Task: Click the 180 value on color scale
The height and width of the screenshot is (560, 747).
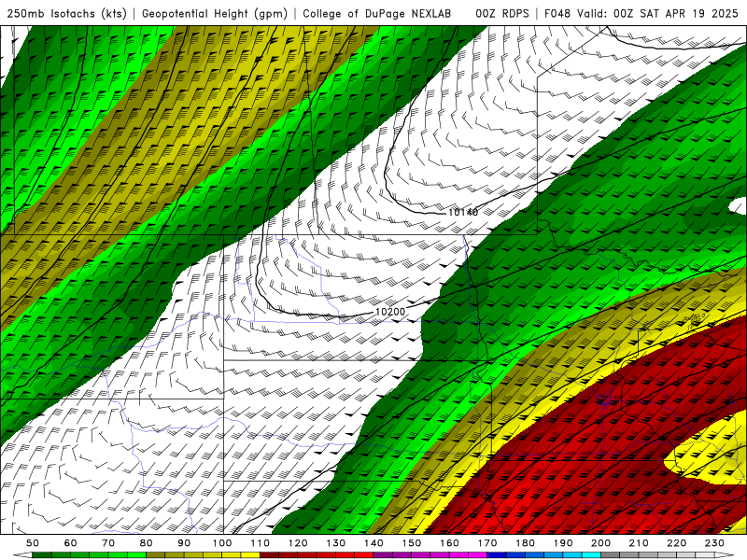Action: [525, 543]
